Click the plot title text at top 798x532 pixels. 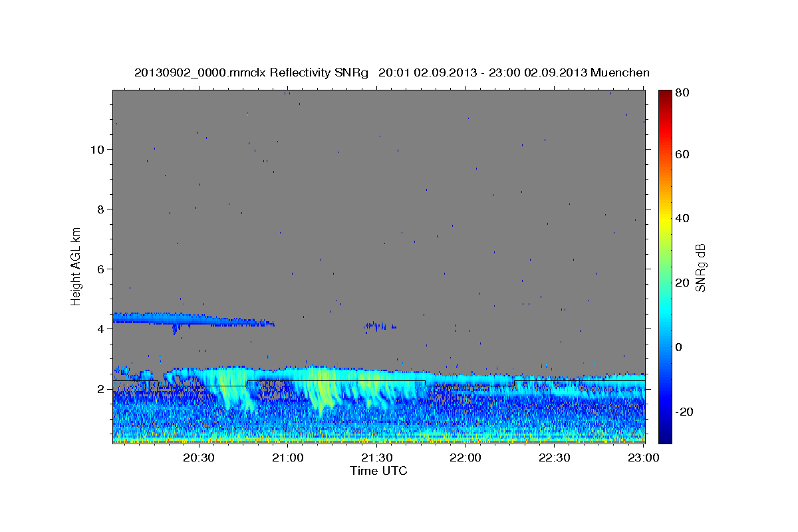tap(392, 72)
